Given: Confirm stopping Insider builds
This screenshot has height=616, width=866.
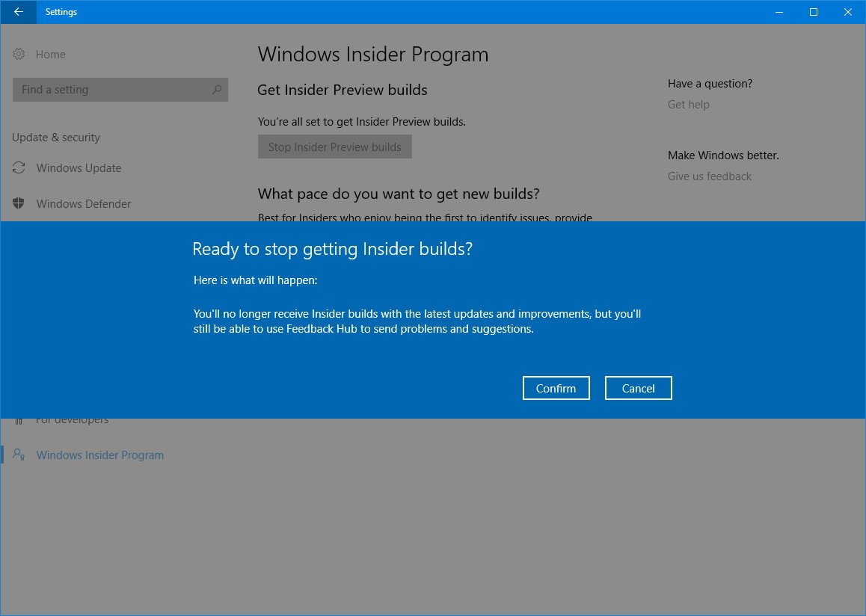Looking at the screenshot, I should click(556, 388).
